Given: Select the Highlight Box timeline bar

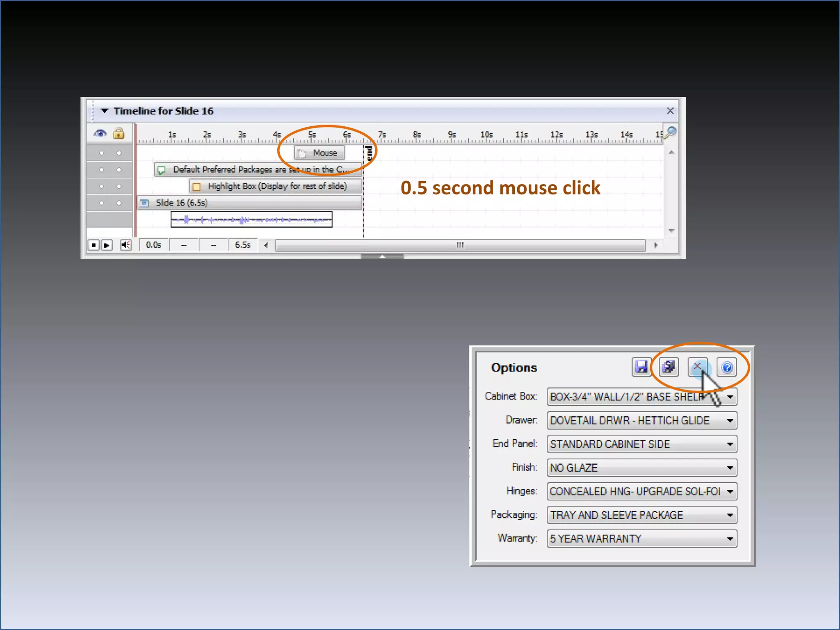Looking at the screenshot, I should tap(275, 186).
